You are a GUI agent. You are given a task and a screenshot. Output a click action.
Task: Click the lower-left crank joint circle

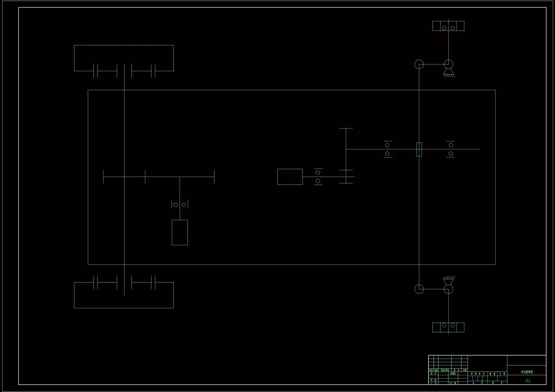[x=419, y=289]
